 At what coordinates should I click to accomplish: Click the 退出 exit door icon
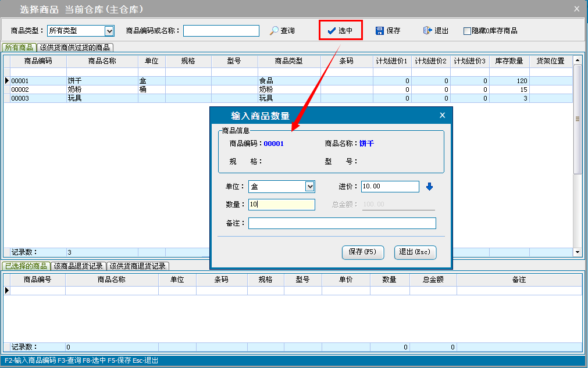[427, 31]
